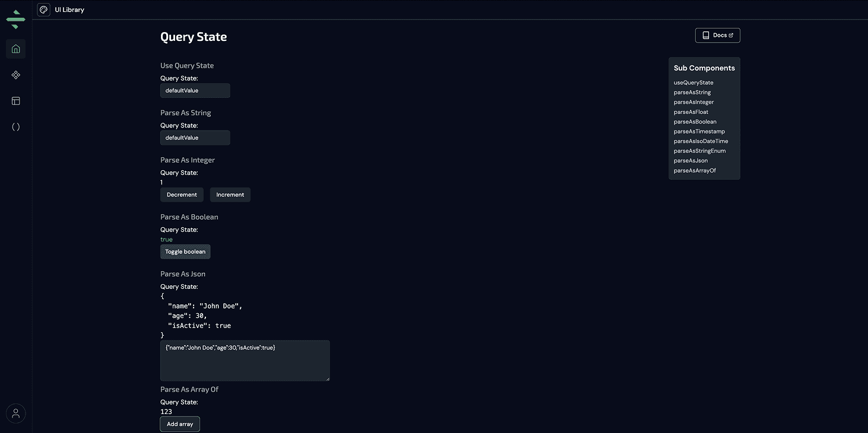868x433 pixels.
Task: Click the green 'true' boolean value
Action: click(x=166, y=240)
